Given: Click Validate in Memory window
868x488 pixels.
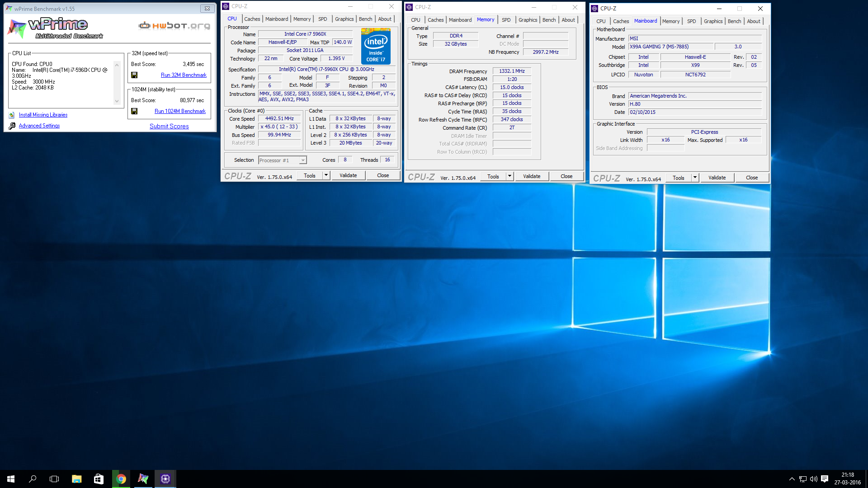Looking at the screenshot, I should 532,176.
